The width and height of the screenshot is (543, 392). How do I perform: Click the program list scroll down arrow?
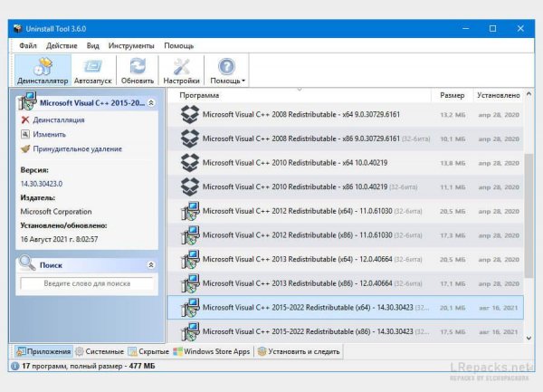tap(529, 338)
